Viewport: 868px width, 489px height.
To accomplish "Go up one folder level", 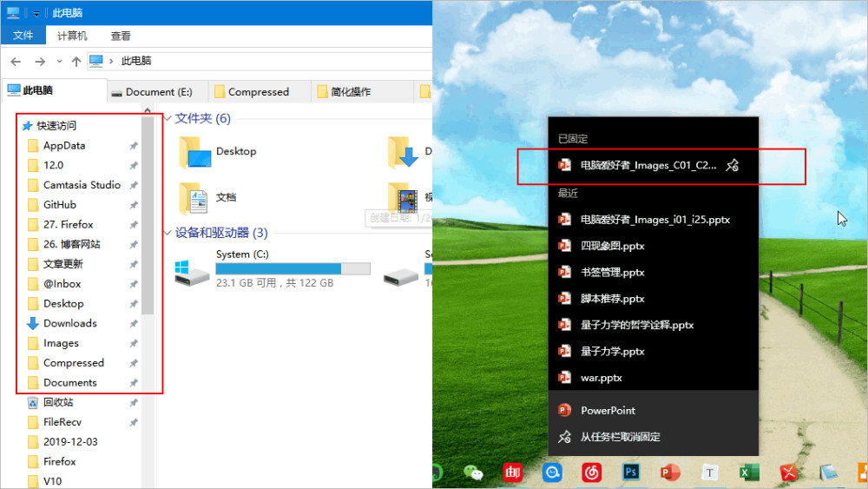I will point(76,62).
